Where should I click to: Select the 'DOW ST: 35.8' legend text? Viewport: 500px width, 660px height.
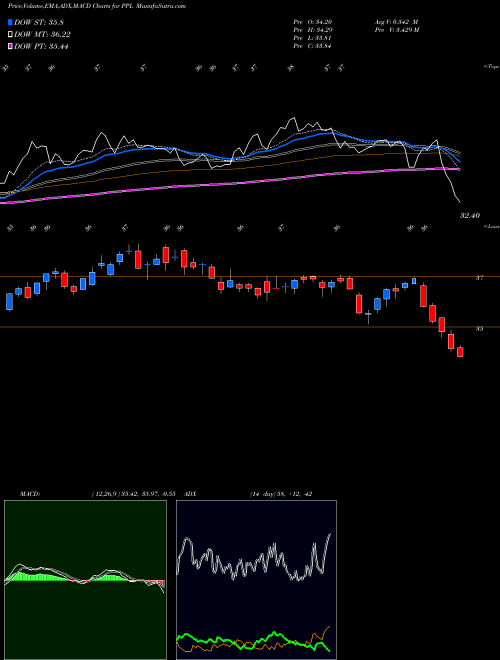pos(39,22)
